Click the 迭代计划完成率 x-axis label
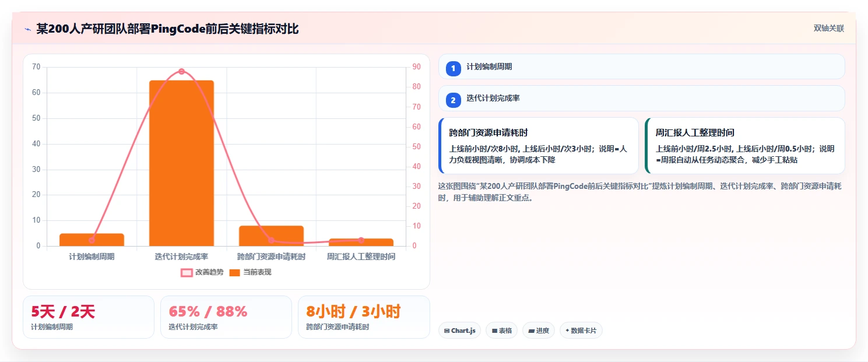Screen dimensions: 868x362 [x=181, y=256]
